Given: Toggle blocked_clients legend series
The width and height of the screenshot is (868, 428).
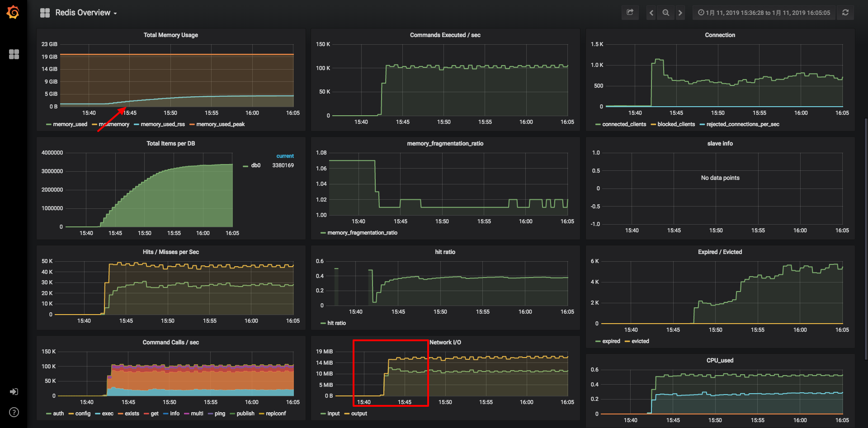Looking at the screenshot, I should (x=676, y=124).
